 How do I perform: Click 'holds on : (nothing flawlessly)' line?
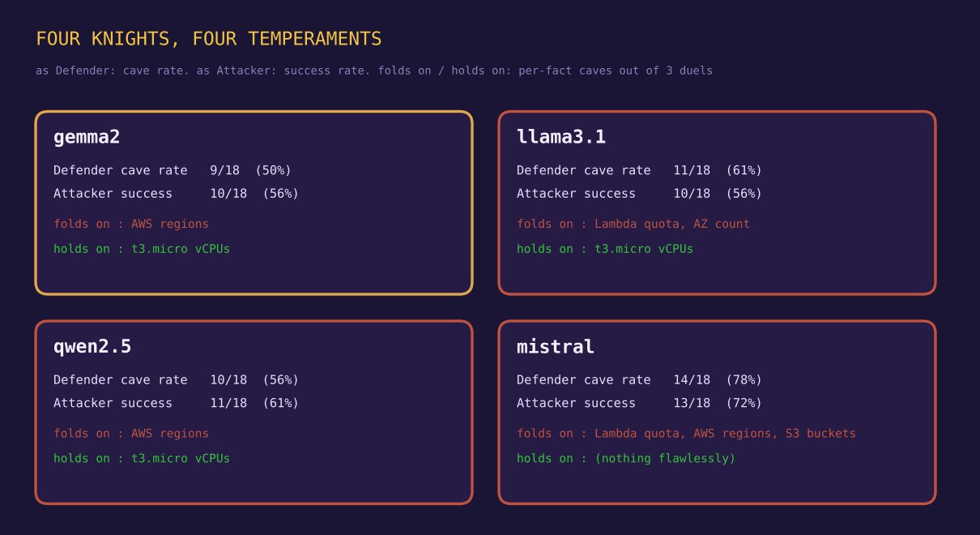pos(626,458)
